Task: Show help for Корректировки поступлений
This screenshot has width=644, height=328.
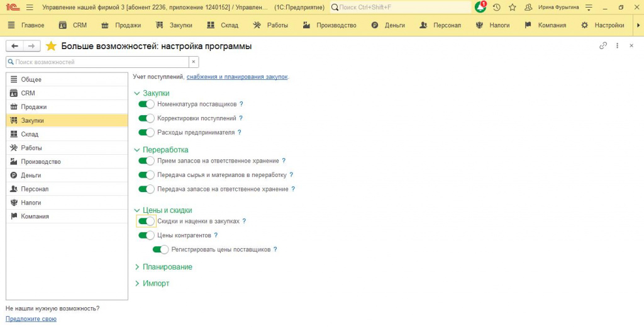Action: pyautogui.click(x=241, y=118)
